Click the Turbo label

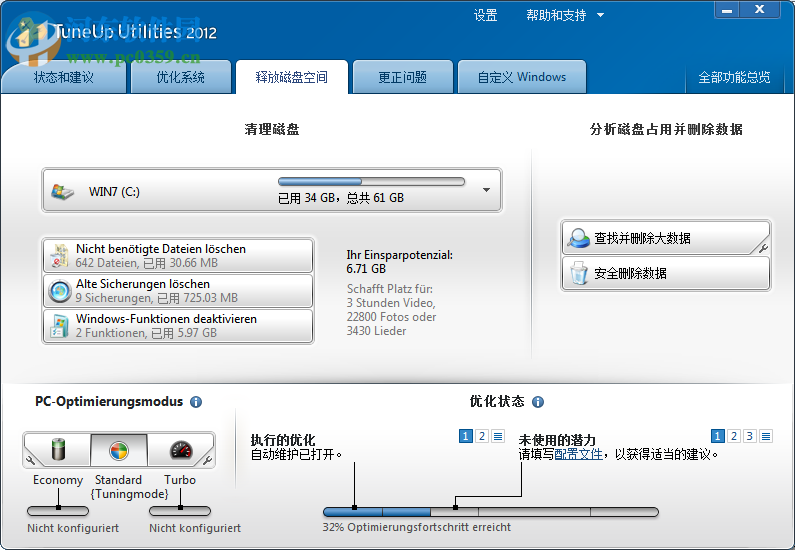coord(180,480)
